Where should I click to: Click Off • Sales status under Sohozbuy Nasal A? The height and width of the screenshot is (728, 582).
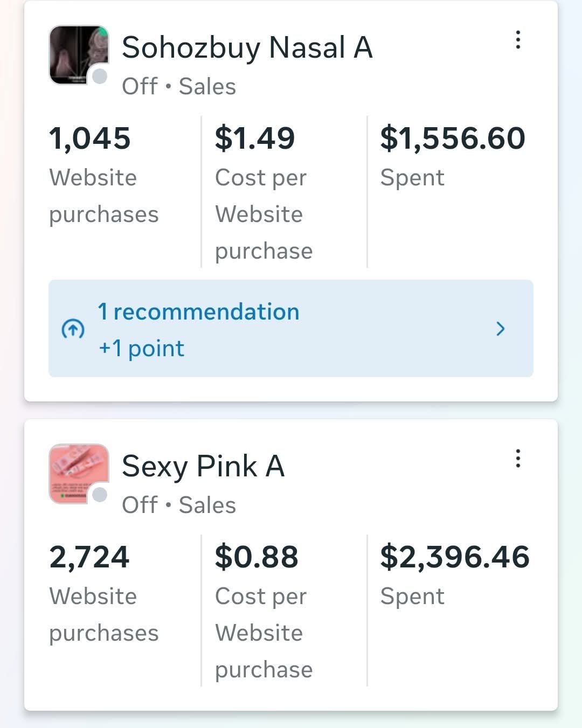click(179, 86)
